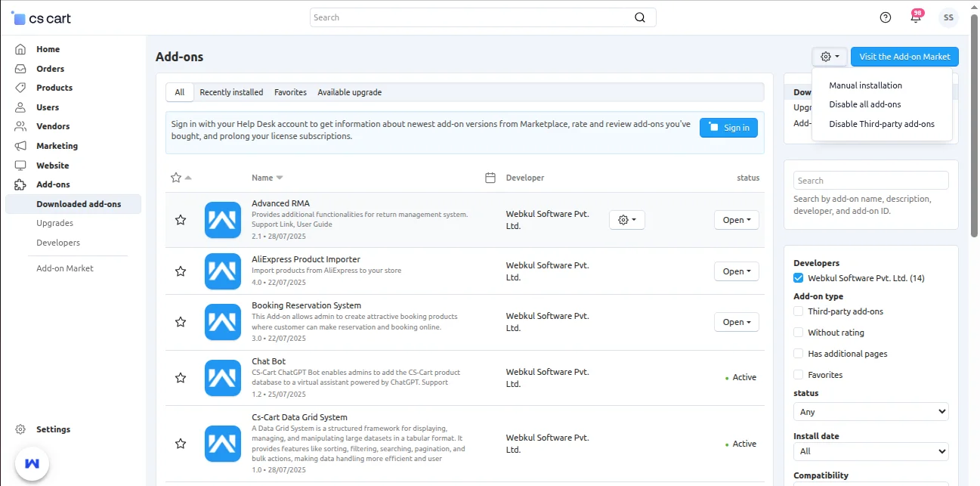Check the Has additional pages filter
Screen dimensions: 980x486
click(x=799, y=354)
